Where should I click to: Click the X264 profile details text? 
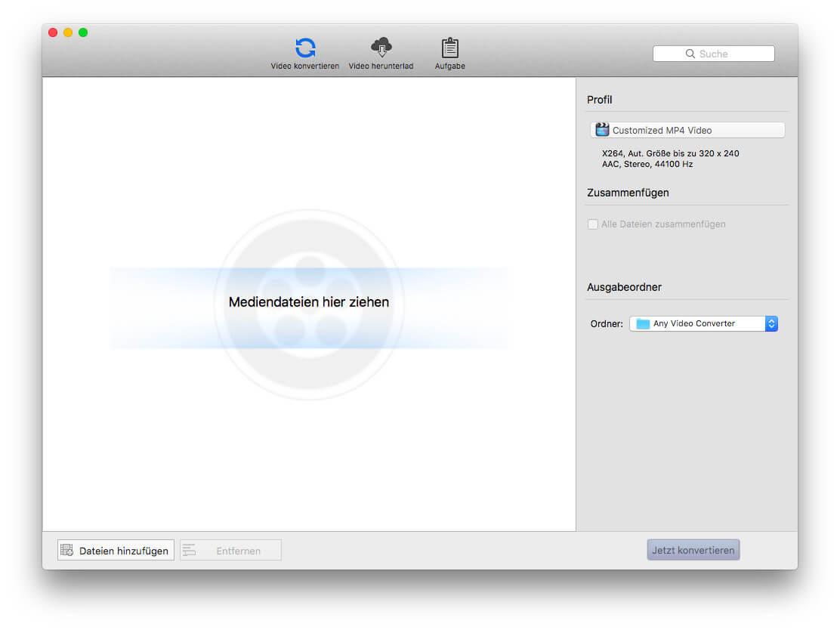pyautogui.click(x=670, y=153)
